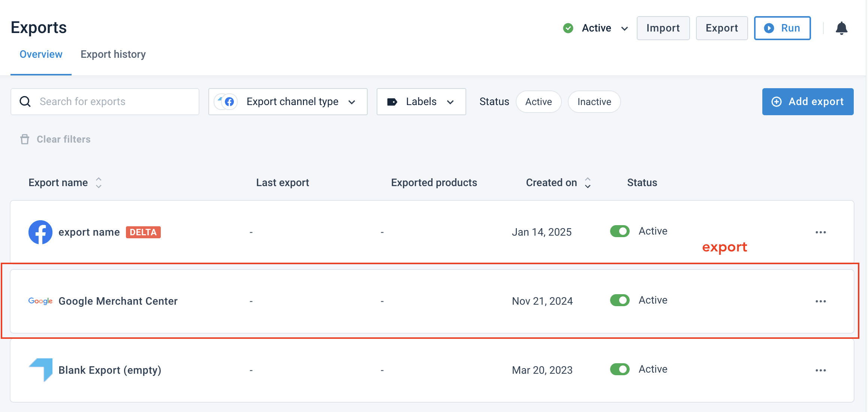868x412 pixels.
Task: Disable the export name Active toggle
Action: 620,231
